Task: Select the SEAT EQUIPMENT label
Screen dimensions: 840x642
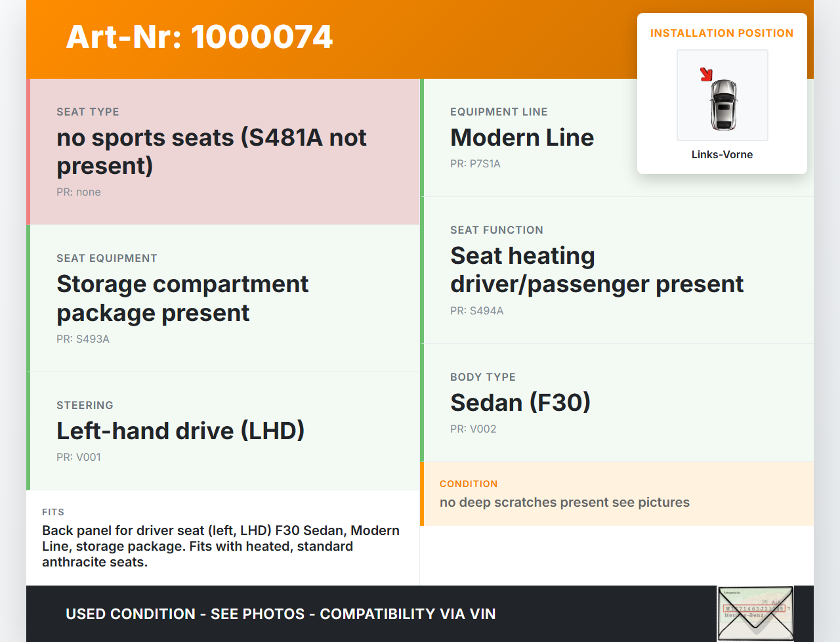Action: [107, 258]
